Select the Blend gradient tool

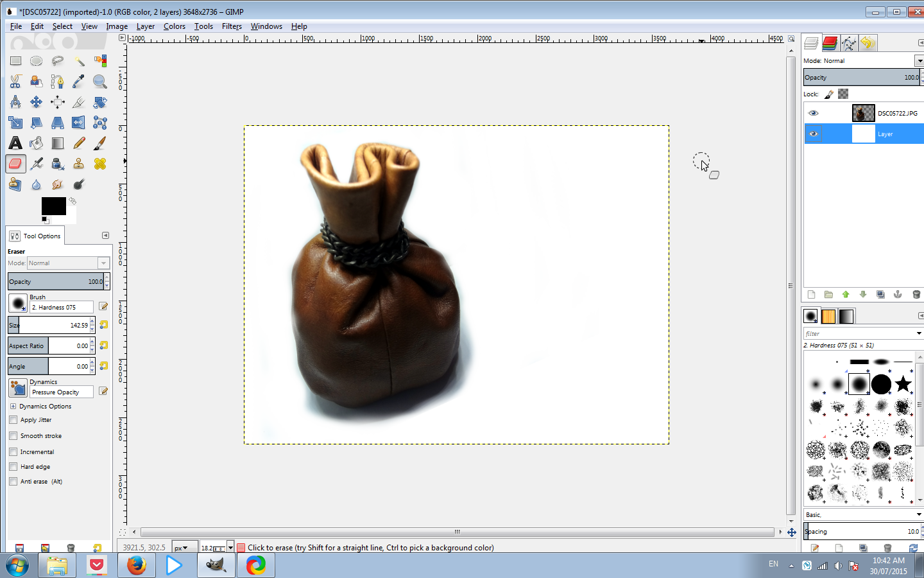(x=58, y=143)
